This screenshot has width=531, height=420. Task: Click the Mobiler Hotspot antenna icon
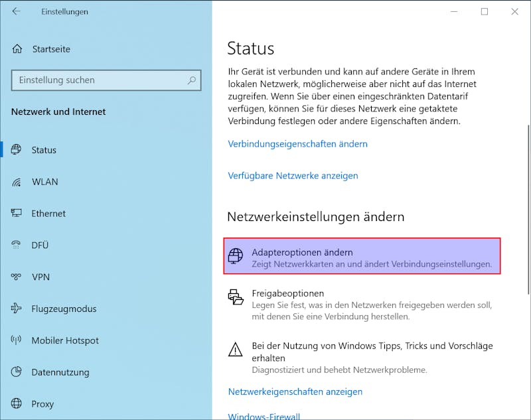(16, 340)
